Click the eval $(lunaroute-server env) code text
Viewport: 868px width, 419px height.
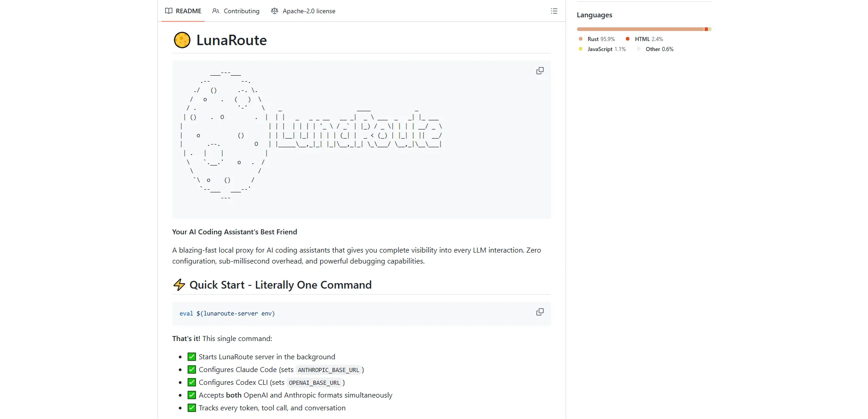pos(227,314)
